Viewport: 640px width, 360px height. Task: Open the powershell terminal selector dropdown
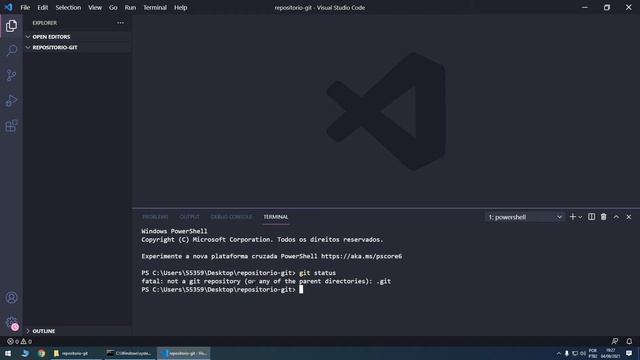[525, 217]
